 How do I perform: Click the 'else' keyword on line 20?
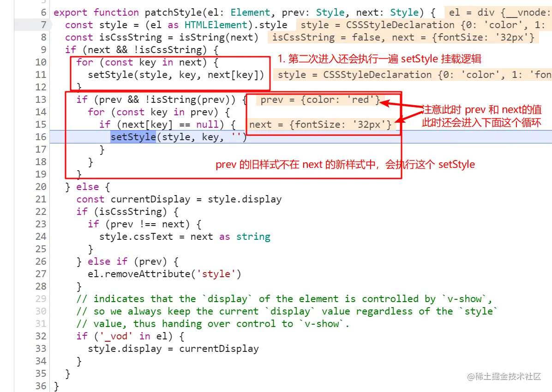88,187
